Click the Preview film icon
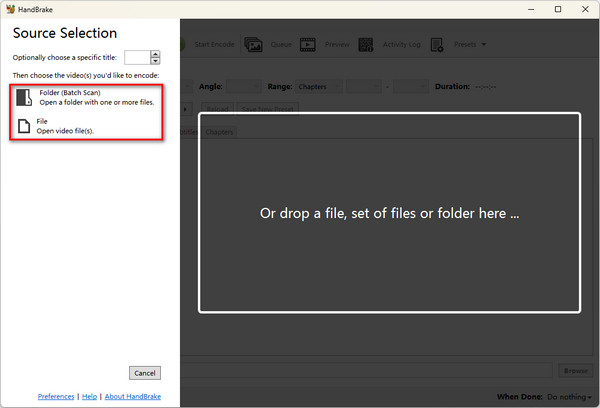The image size is (600, 408). click(308, 44)
